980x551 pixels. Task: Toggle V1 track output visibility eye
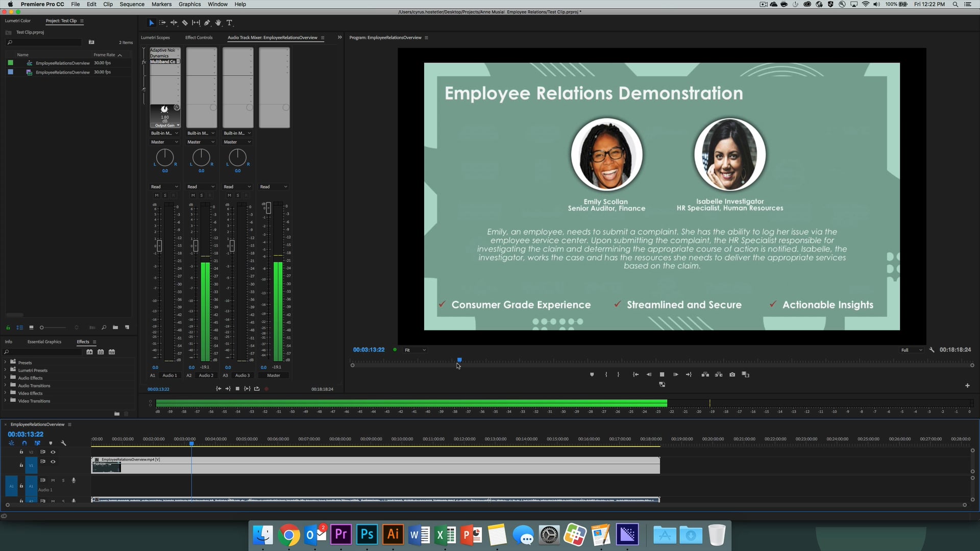tap(53, 461)
